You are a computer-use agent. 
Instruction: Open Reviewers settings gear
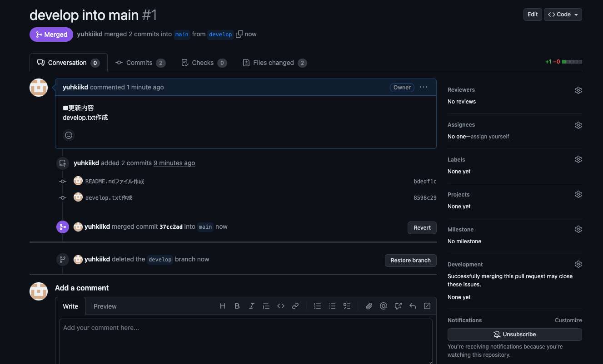pyautogui.click(x=578, y=90)
